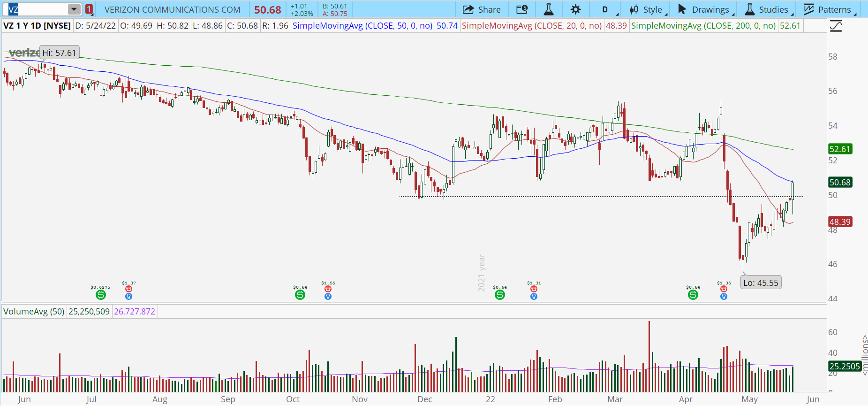Click the VolumeAvg (50) study label
868x406 pixels.
(34, 312)
